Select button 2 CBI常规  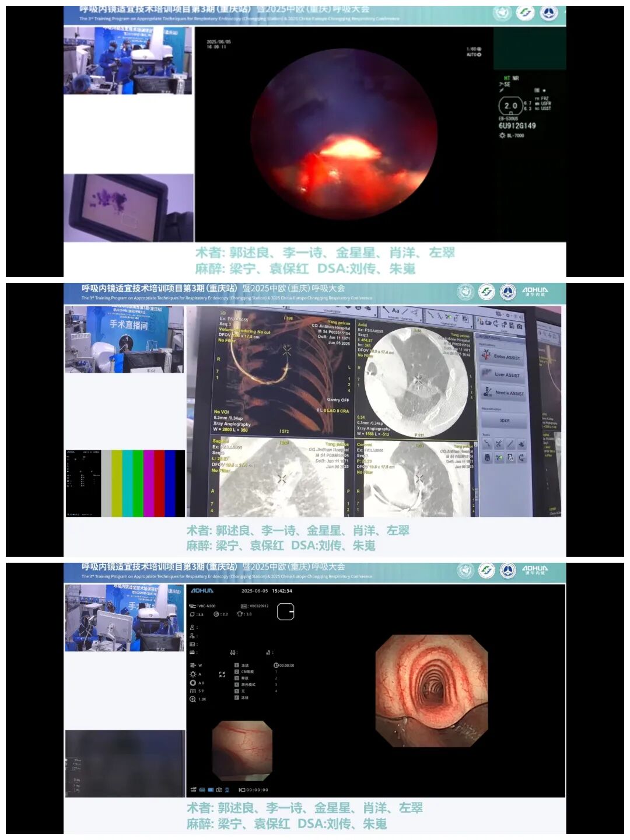pos(244,671)
